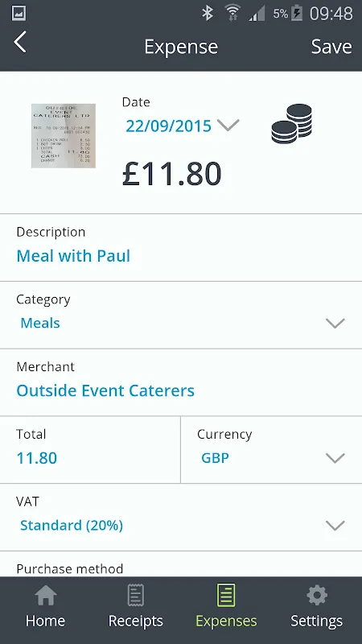The height and width of the screenshot is (644, 362).
Task: Open the coins stack icon
Action: [291, 124]
